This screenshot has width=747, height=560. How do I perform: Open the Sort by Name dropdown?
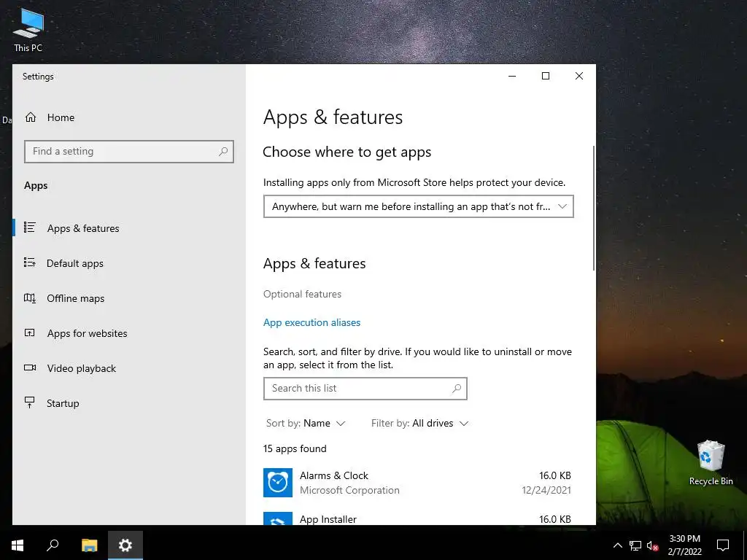306,423
